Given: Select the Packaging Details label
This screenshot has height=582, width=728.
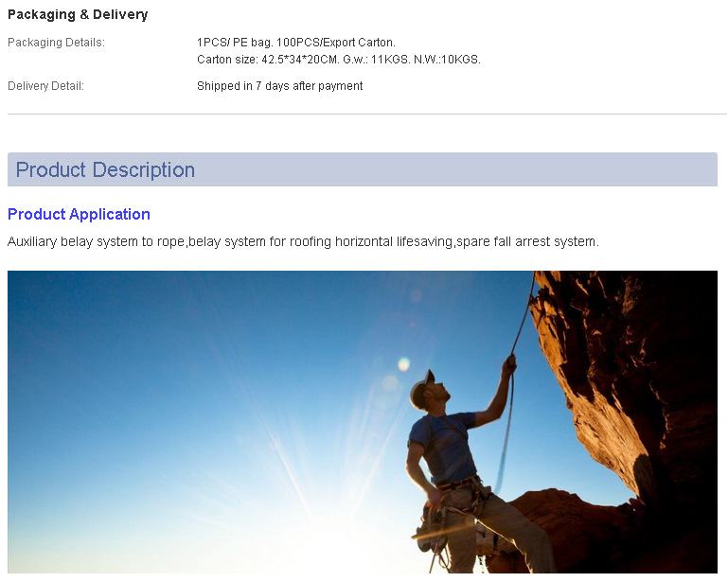Looking at the screenshot, I should click(x=56, y=43).
